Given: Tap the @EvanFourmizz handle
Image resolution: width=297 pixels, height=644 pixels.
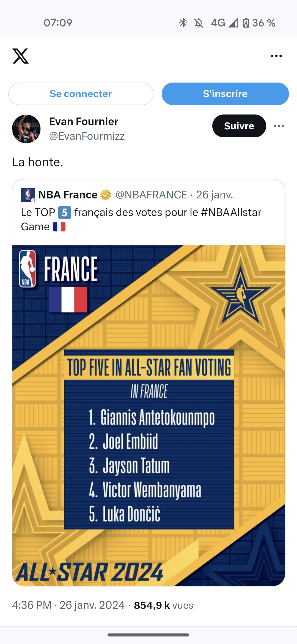Looking at the screenshot, I should [87, 136].
